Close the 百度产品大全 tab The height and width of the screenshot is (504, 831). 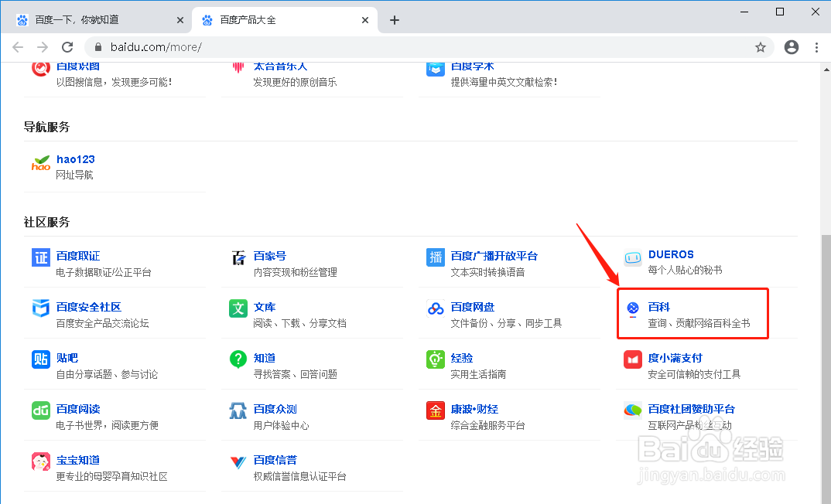(x=365, y=20)
